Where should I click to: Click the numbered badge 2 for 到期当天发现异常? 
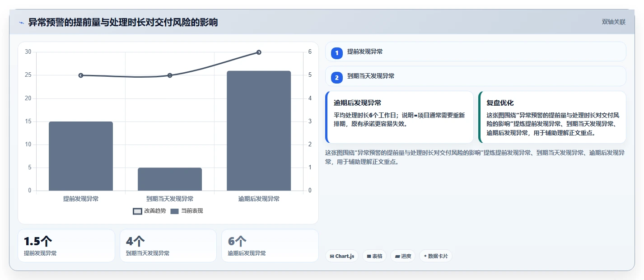tap(336, 78)
